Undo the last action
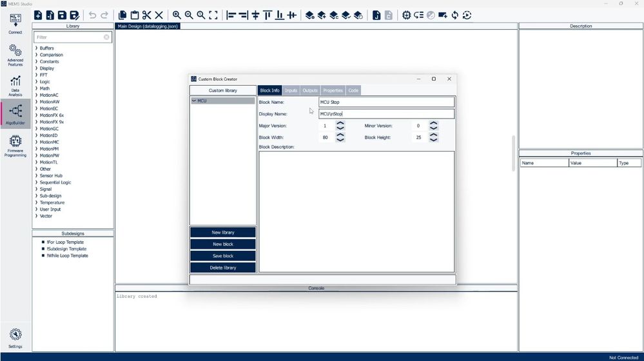Image resolution: width=644 pixels, height=361 pixels. (92, 15)
